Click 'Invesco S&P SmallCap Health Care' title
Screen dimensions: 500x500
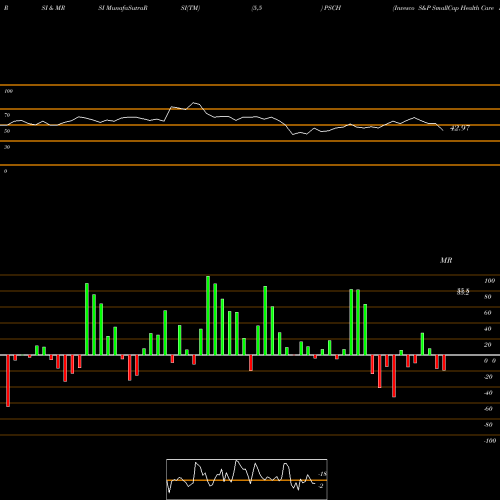(x=443, y=8)
